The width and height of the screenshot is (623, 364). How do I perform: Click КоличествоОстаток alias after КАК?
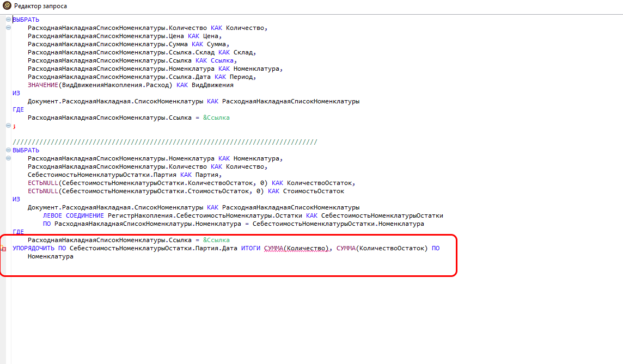320,183
